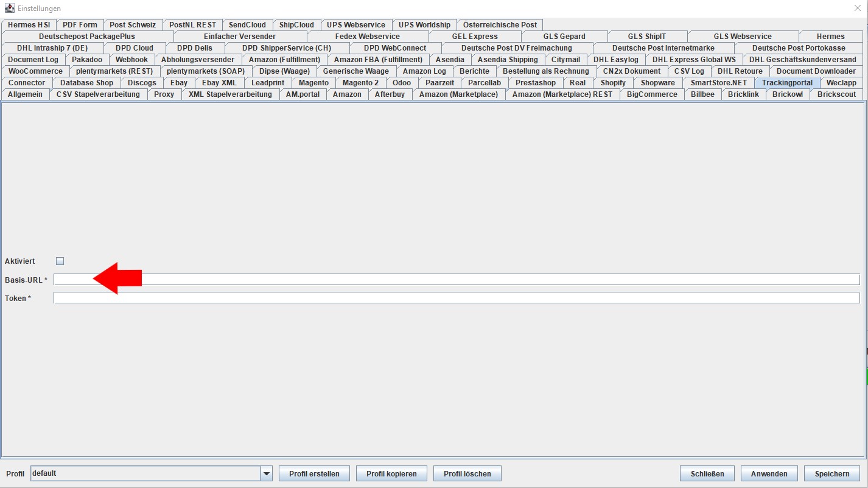Open the Abholungsversender tab
Image resolution: width=868 pixels, height=488 pixels.
pos(198,60)
